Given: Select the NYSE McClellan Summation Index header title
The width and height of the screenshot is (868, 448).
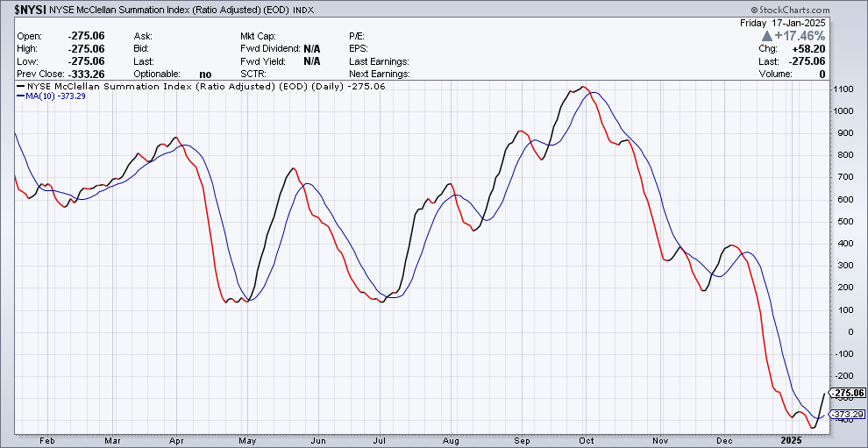Looking at the screenshot, I should click(169, 10).
